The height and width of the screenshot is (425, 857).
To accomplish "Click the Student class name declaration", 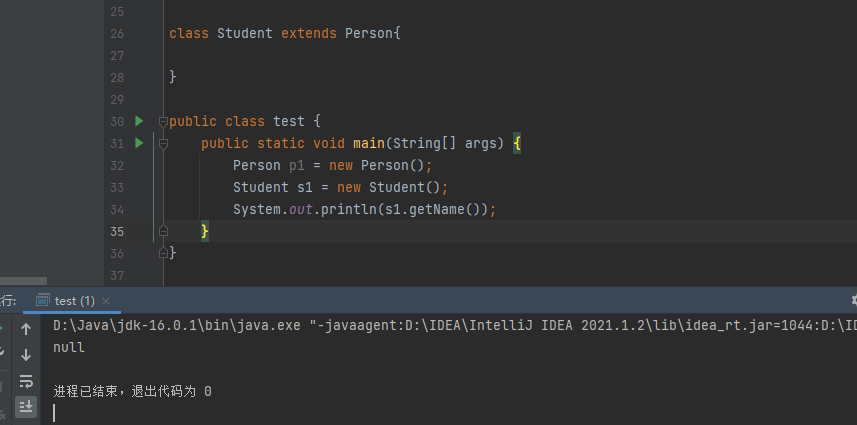I will (x=244, y=33).
